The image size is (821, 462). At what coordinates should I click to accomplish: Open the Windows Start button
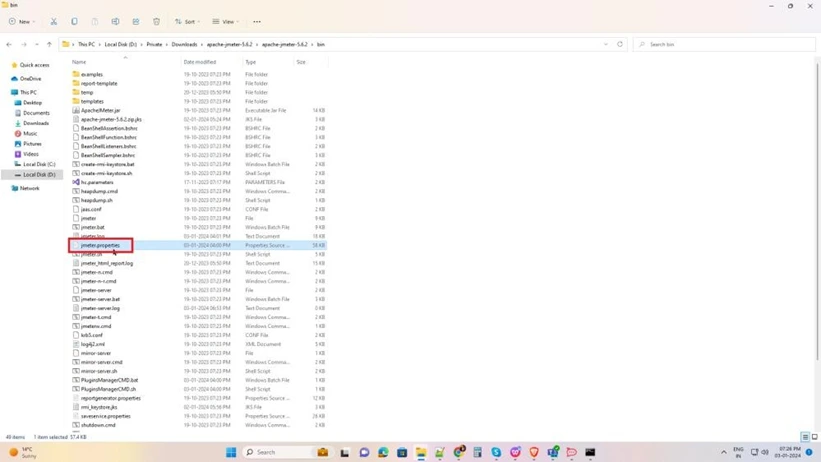[x=231, y=452]
